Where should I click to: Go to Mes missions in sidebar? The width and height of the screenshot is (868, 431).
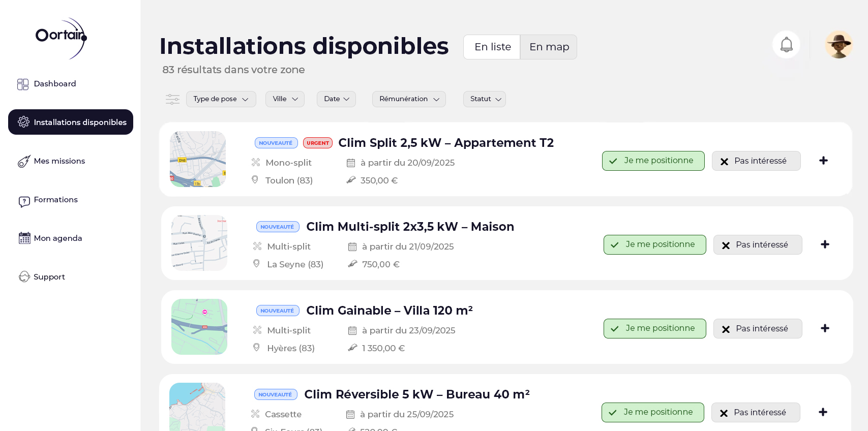pyautogui.click(x=59, y=161)
